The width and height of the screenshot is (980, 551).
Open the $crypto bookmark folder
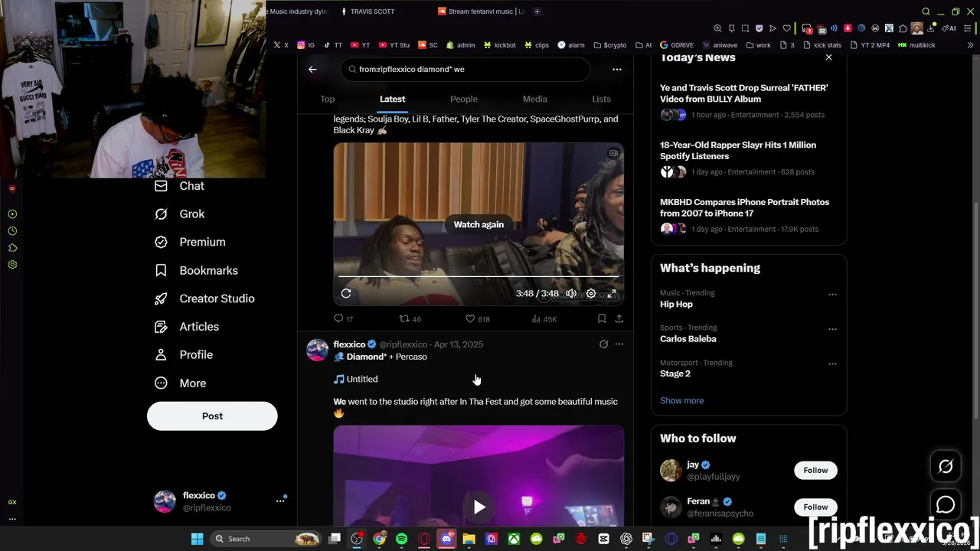pyautogui.click(x=609, y=45)
